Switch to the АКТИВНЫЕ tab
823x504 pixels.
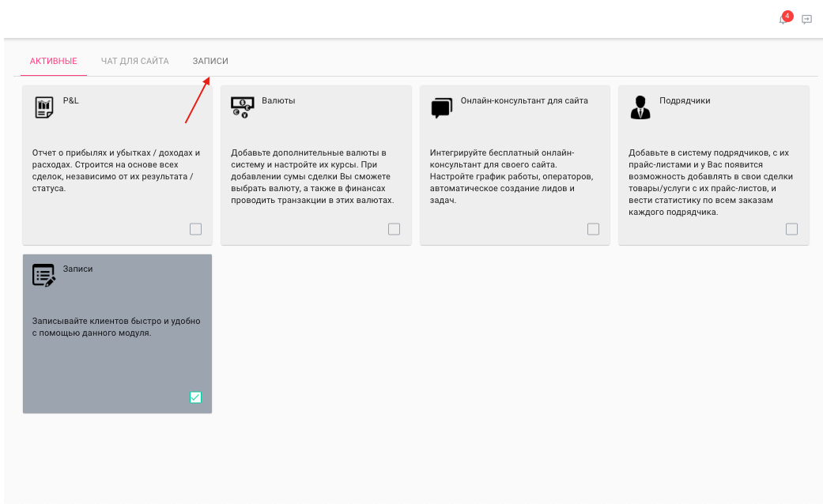(54, 62)
